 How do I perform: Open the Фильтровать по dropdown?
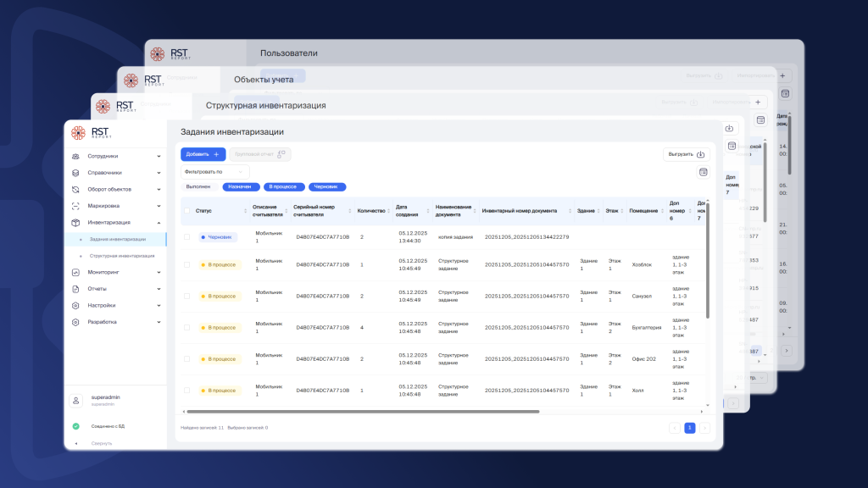[214, 171]
